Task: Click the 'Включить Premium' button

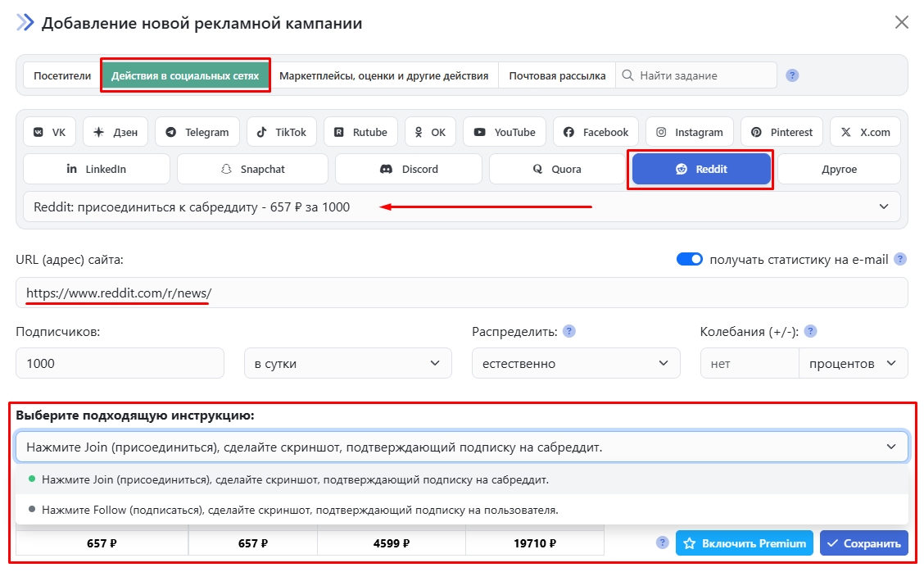Action: pos(745,543)
